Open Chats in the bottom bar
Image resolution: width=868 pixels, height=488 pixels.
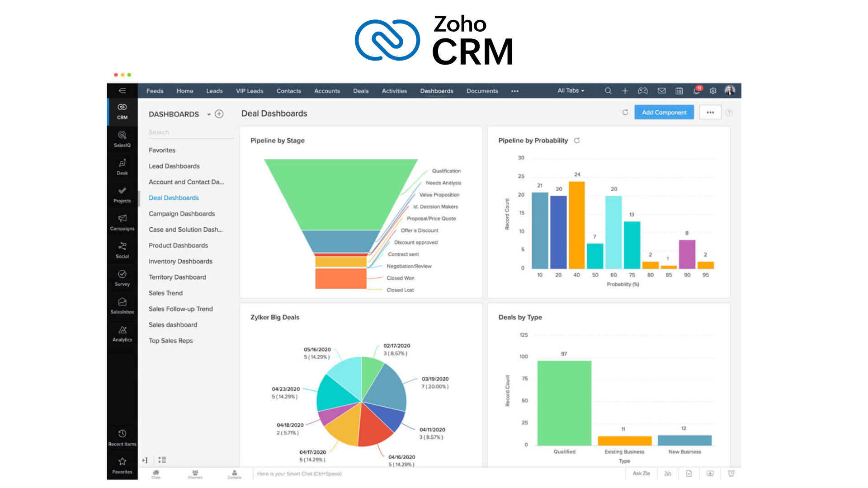click(156, 474)
